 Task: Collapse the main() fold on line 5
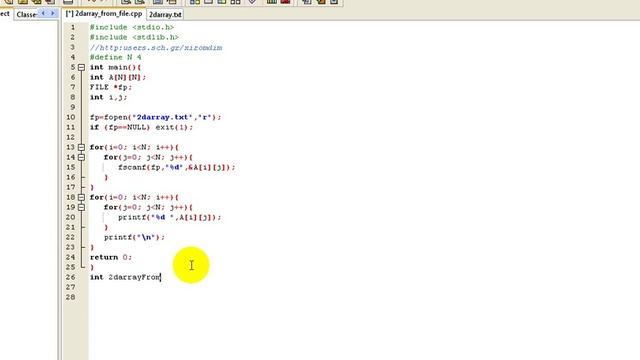(x=81, y=67)
